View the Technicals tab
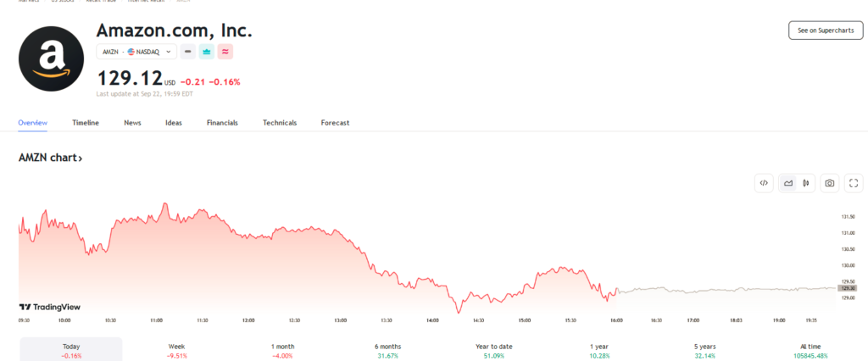The height and width of the screenshot is (361, 868). click(280, 123)
